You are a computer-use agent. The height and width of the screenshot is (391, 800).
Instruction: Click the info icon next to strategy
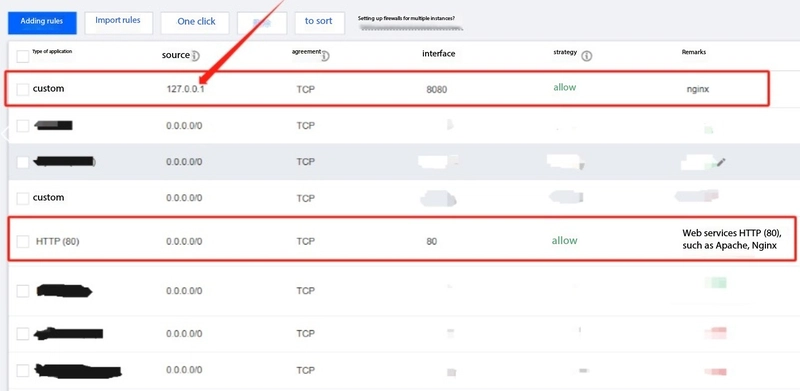pyautogui.click(x=587, y=56)
